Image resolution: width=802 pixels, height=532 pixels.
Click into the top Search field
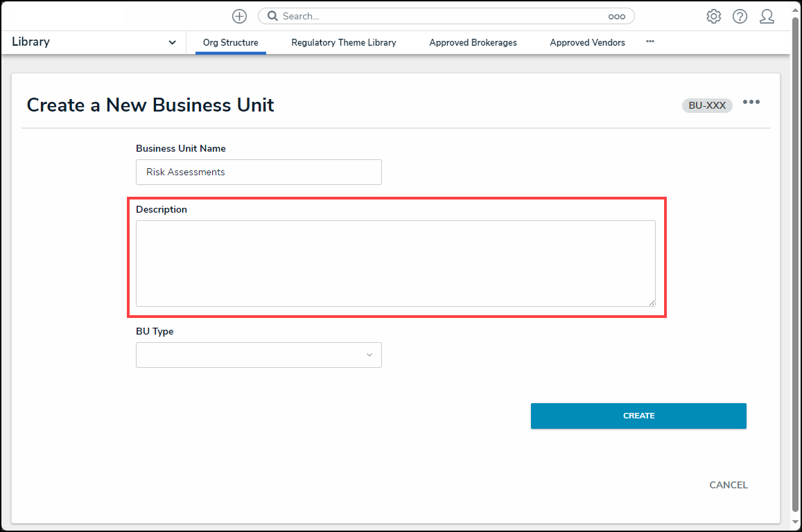(x=437, y=17)
